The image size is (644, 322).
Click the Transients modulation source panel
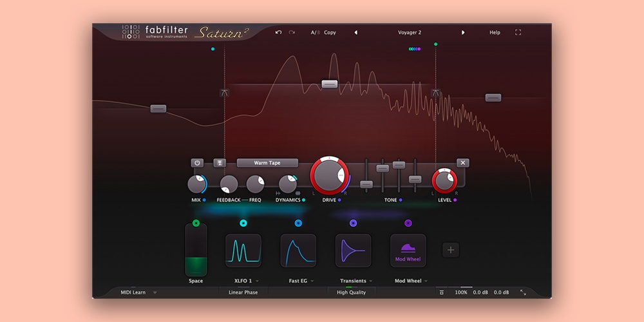pyautogui.click(x=353, y=251)
